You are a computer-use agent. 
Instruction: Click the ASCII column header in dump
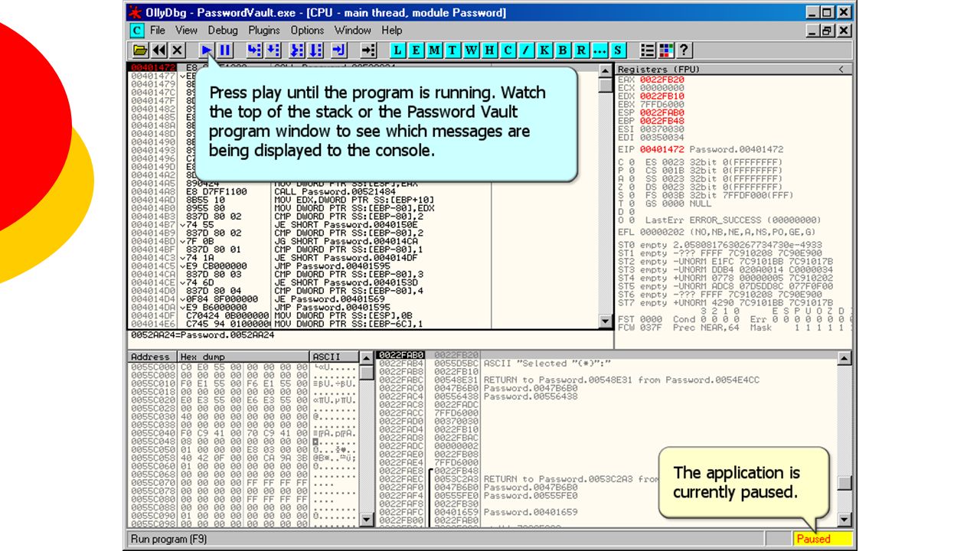tap(334, 357)
